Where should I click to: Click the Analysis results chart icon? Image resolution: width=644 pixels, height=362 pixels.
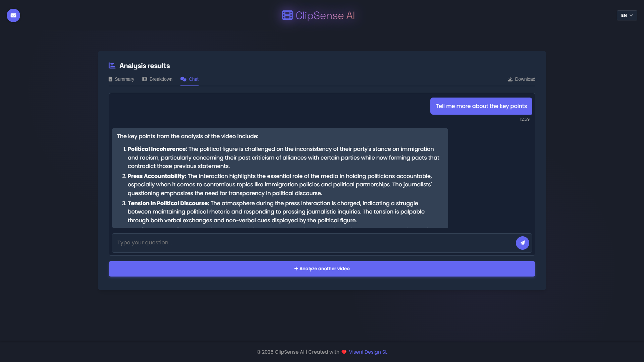(112, 66)
